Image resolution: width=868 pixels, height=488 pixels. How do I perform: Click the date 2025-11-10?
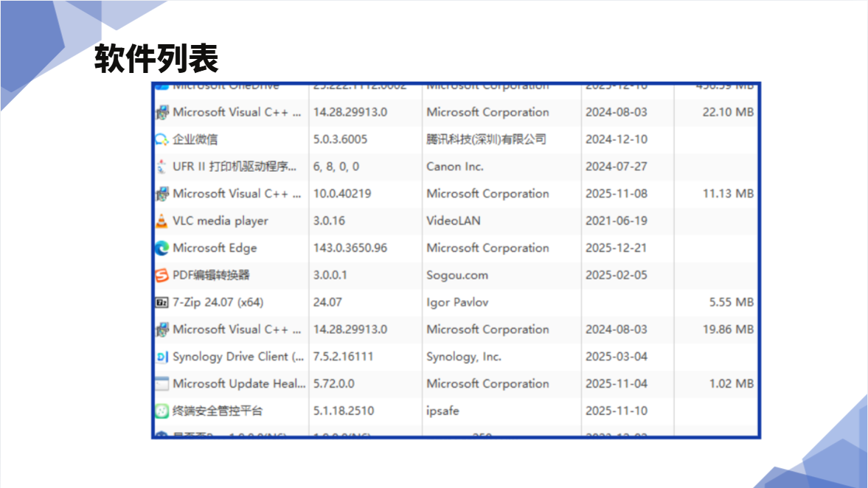pos(616,411)
